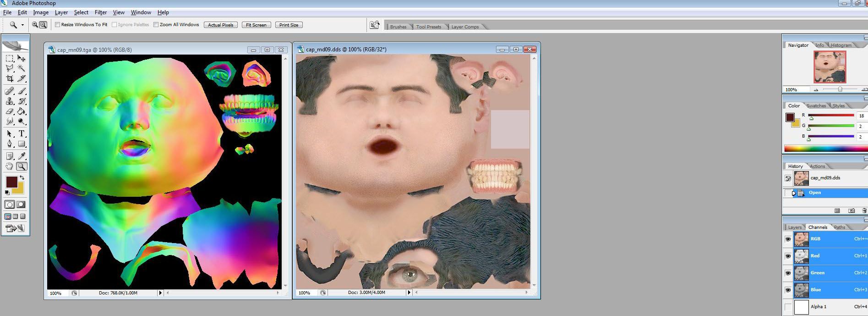Viewport: 868px width, 316px height.
Task: Switch to the Paths tab
Action: 840,227
